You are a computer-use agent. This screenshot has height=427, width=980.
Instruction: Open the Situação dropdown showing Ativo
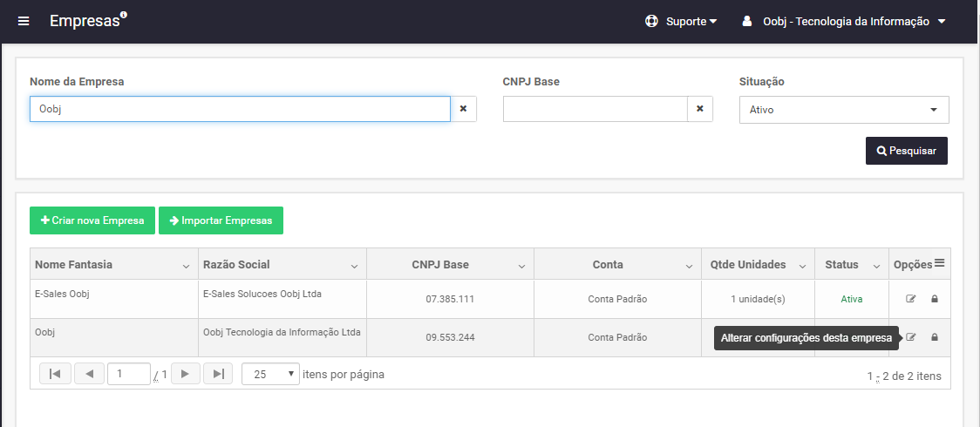click(x=844, y=109)
